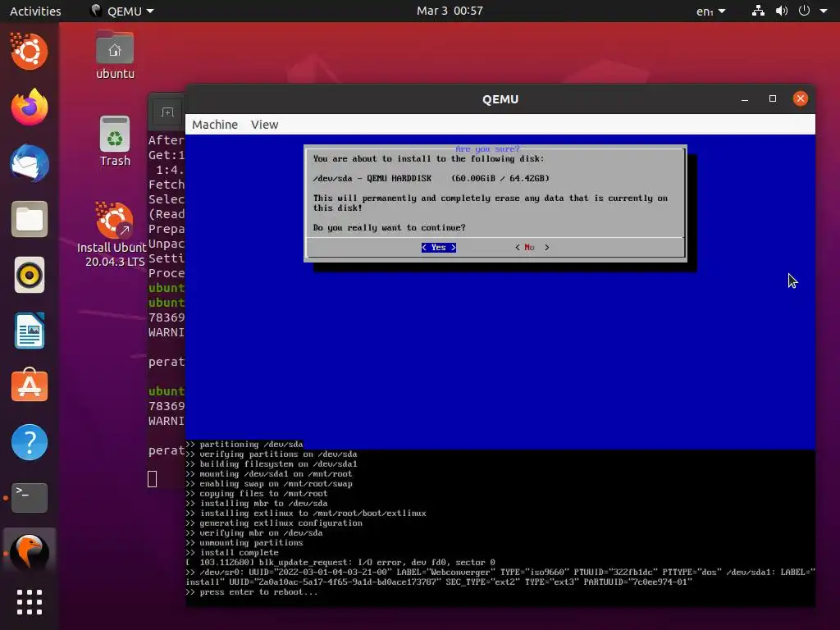This screenshot has width=840, height=630.
Task: Click the 'partitioning /dev/sda' log line
Action: (244, 444)
